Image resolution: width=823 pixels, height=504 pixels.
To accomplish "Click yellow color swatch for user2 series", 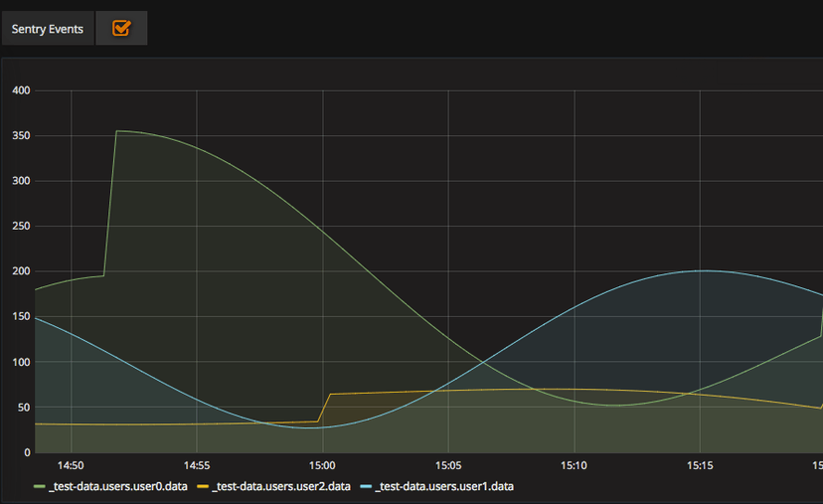I will tap(203, 487).
